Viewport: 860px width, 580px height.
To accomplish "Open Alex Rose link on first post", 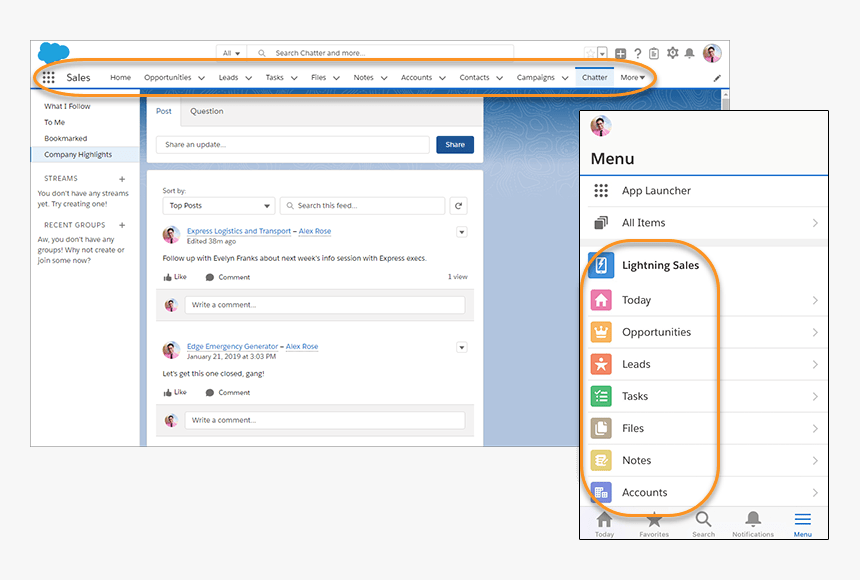I will pos(315,231).
